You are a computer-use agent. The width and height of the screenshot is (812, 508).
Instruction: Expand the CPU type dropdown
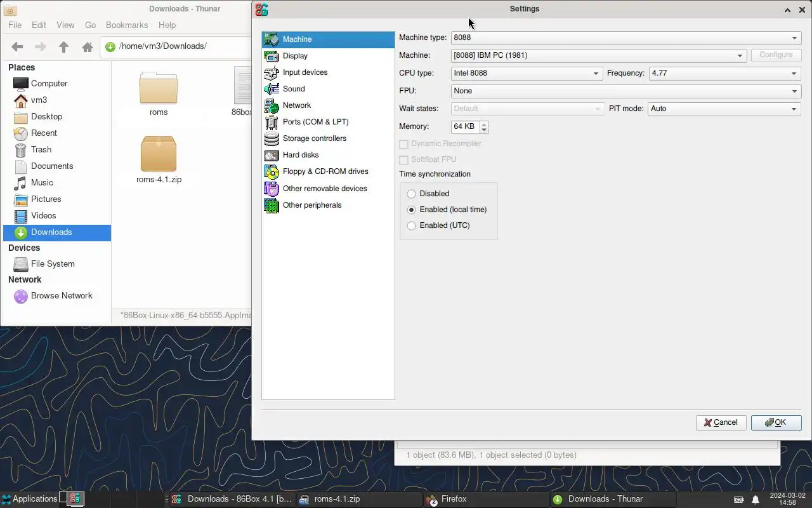[527, 73]
